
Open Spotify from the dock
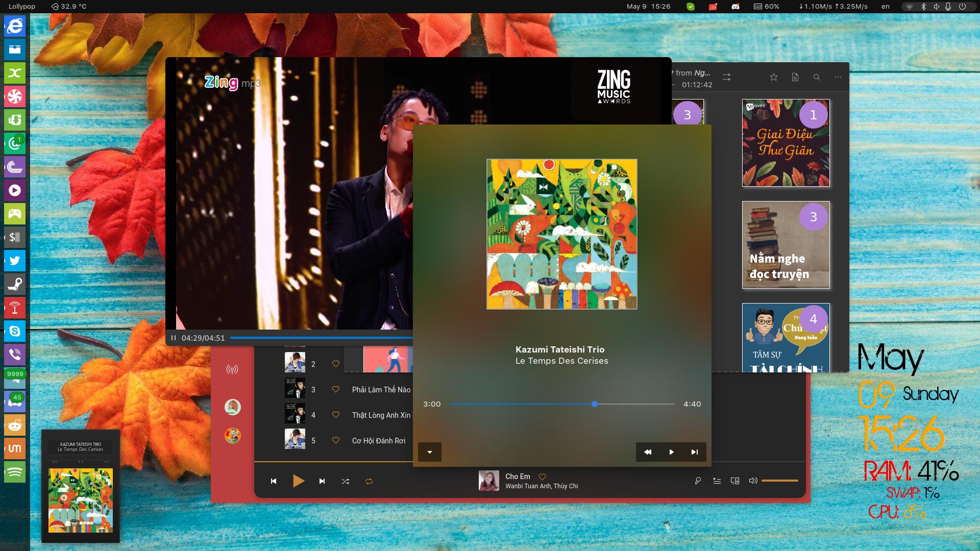click(x=15, y=472)
